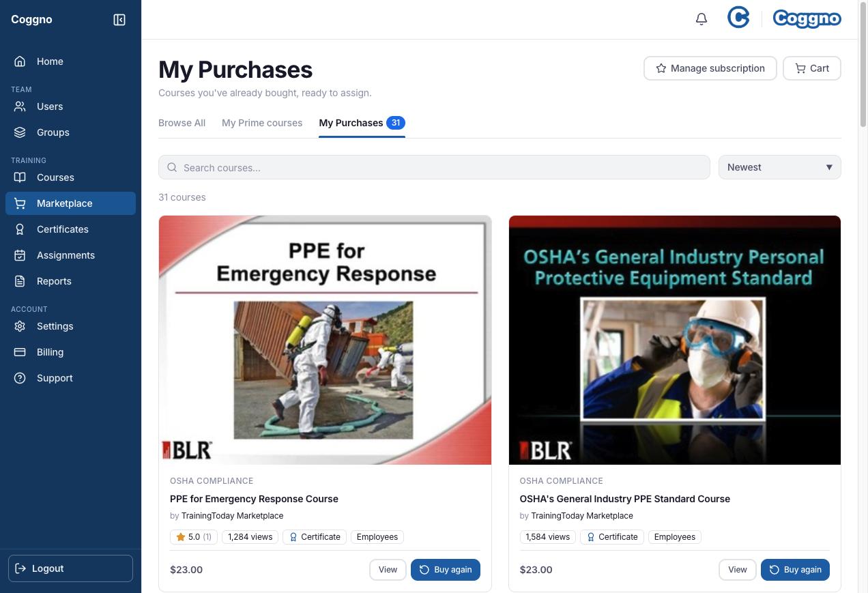The image size is (868, 593).
Task: Click the Certificates ribbon icon
Action: [x=20, y=229]
